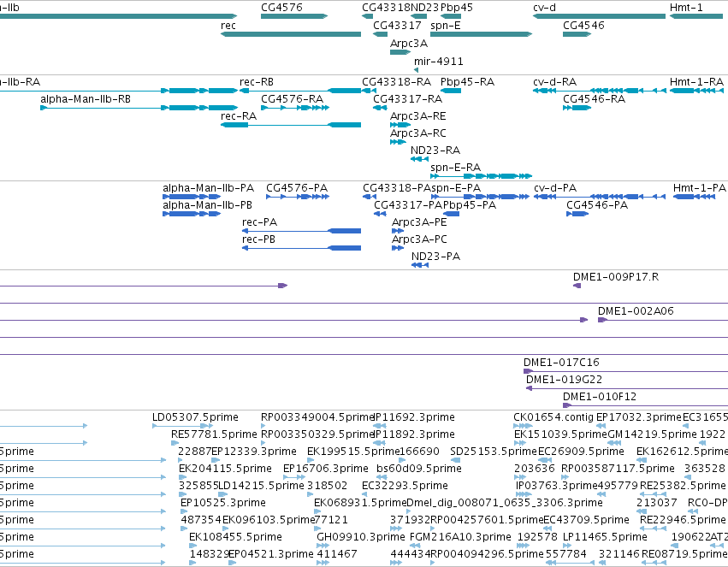Select the GH09910.3prime EST label
Image resolution: width=728 pixels, height=567 pixels.
click(x=361, y=537)
